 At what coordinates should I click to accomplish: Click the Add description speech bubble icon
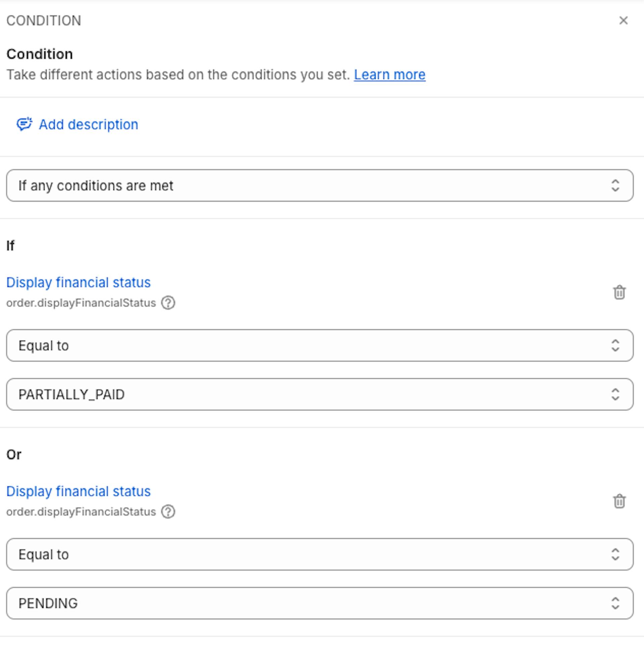point(24,124)
